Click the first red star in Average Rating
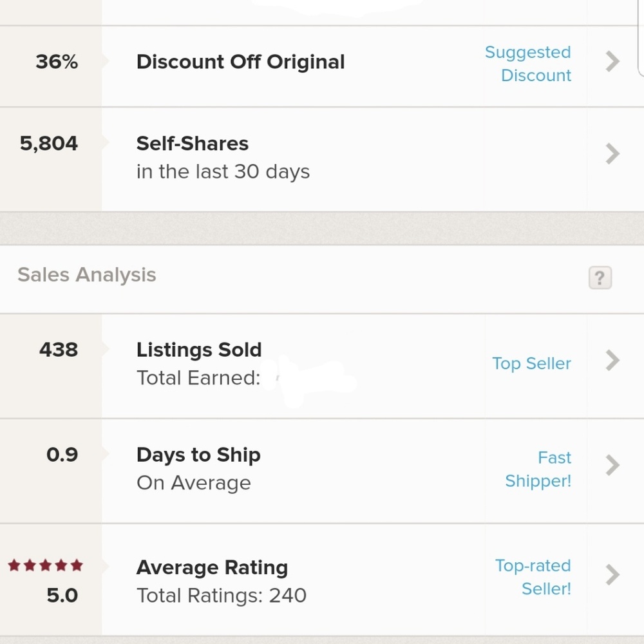This screenshot has width=644, height=644. click(15, 565)
